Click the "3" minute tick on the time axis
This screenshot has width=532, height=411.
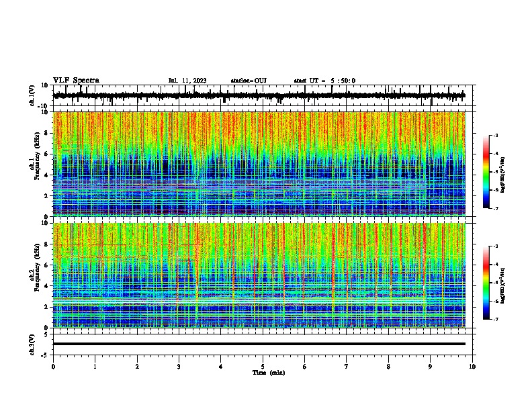pyautogui.click(x=179, y=367)
